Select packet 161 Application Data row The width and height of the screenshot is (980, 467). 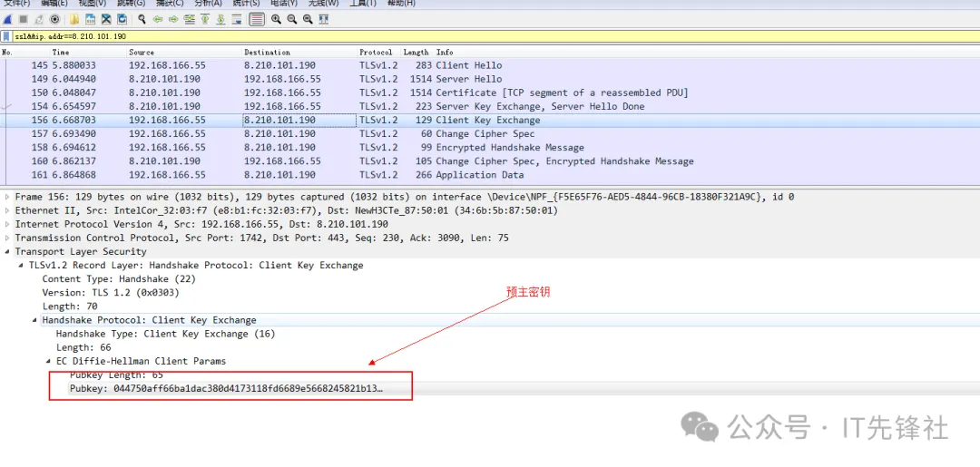490,175
